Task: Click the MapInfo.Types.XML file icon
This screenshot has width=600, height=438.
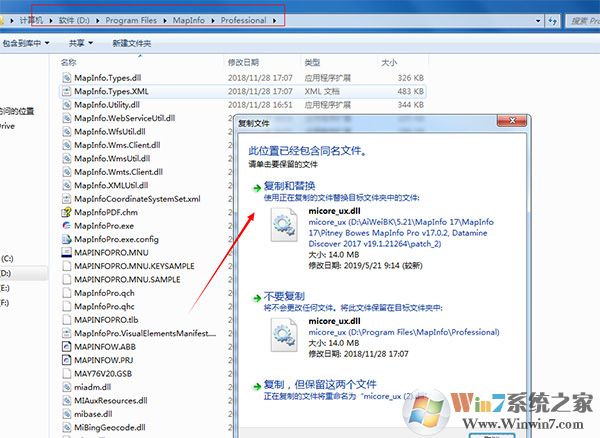Action: pyautogui.click(x=67, y=91)
